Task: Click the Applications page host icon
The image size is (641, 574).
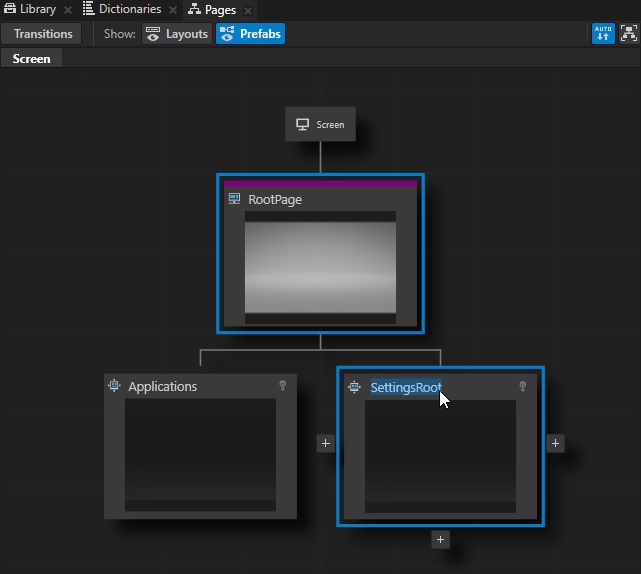Action: 114,386
